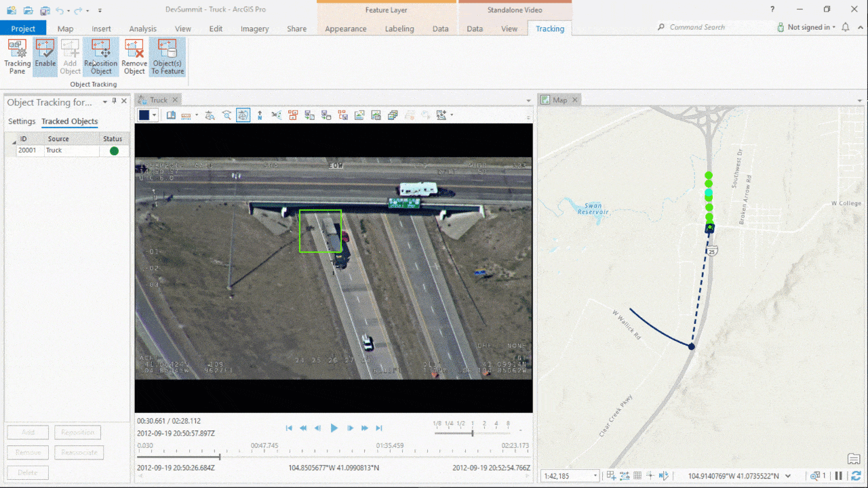Save the project from the quick access toolbar
Screen dimensions: 868x488
(x=44, y=10)
